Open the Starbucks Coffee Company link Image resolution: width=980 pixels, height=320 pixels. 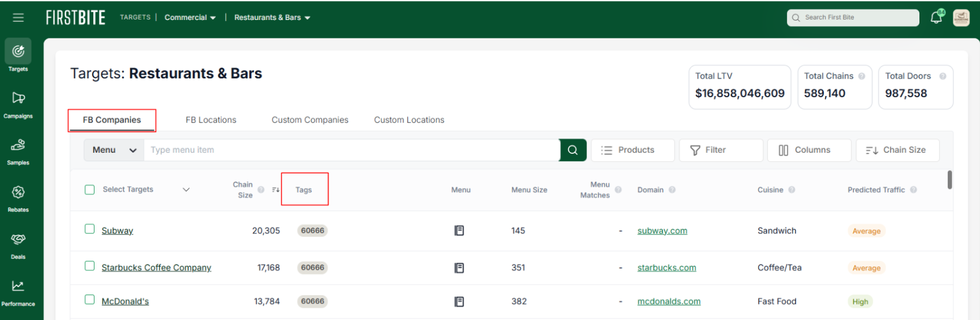pos(156,268)
